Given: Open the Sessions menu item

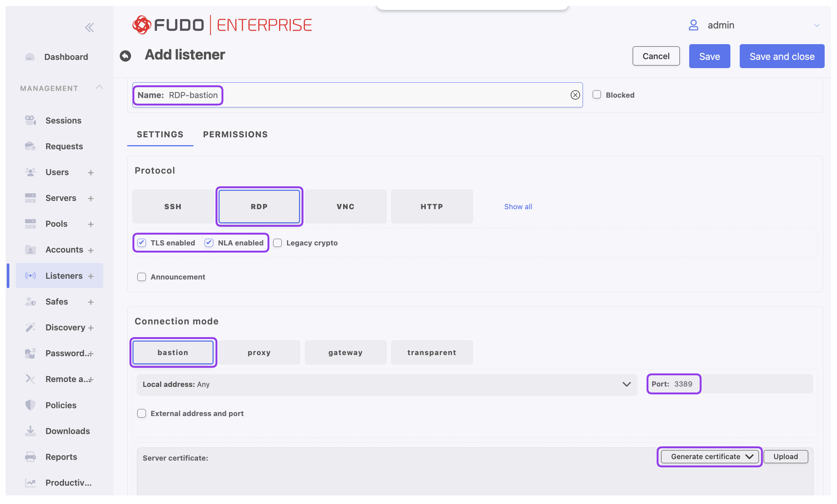Looking at the screenshot, I should point(63,120).
